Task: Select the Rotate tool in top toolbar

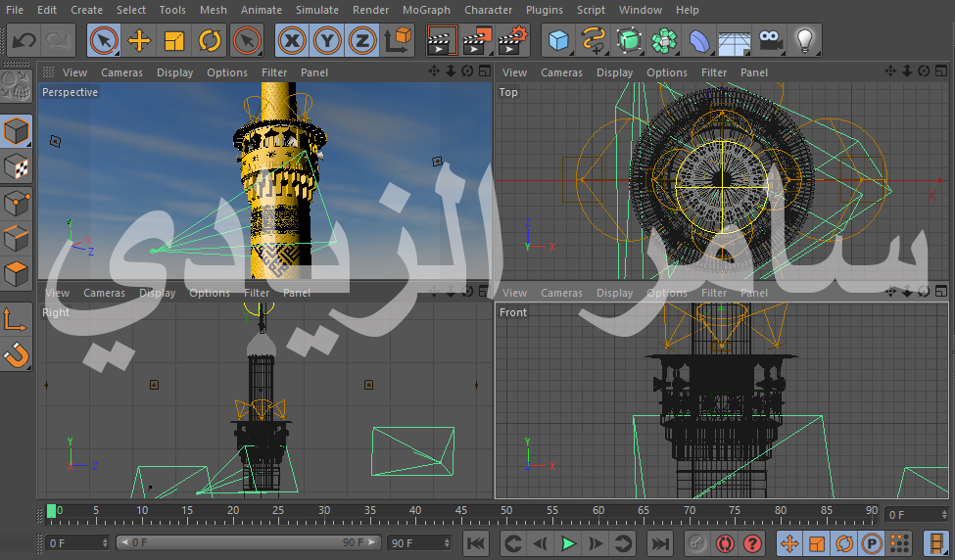Action: 210,41
